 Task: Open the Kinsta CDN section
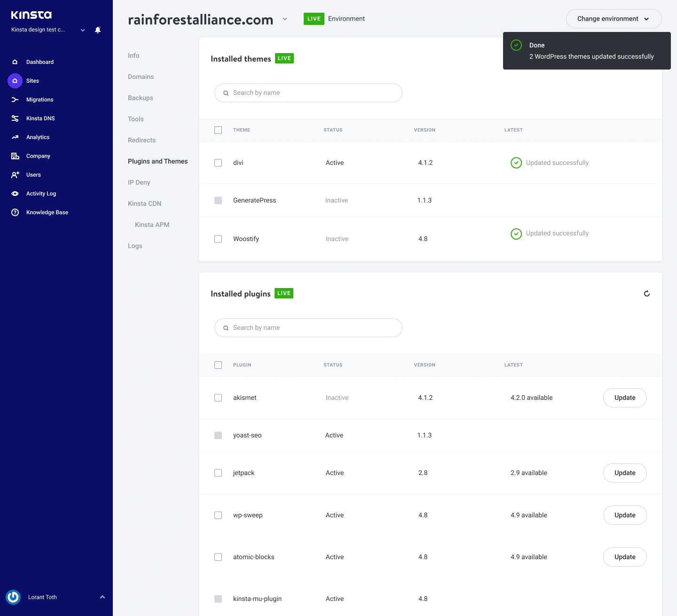(x=144, y=203)
